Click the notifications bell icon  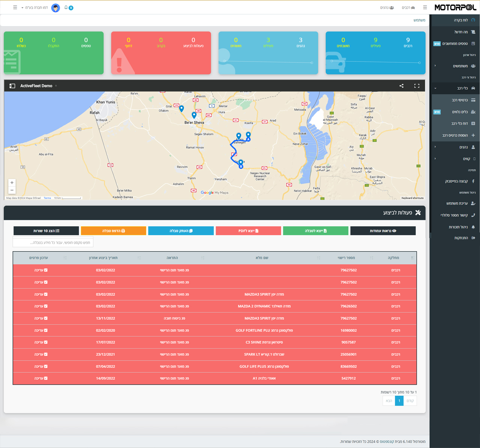pos(66,7)
